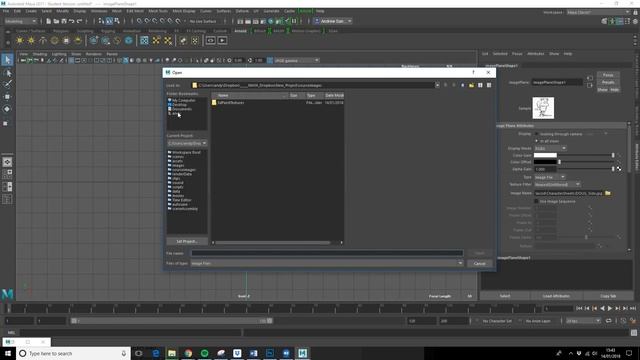Click the Copy Tab button
This screenshot has width=640, height=360.
click(x=608, y=296)
